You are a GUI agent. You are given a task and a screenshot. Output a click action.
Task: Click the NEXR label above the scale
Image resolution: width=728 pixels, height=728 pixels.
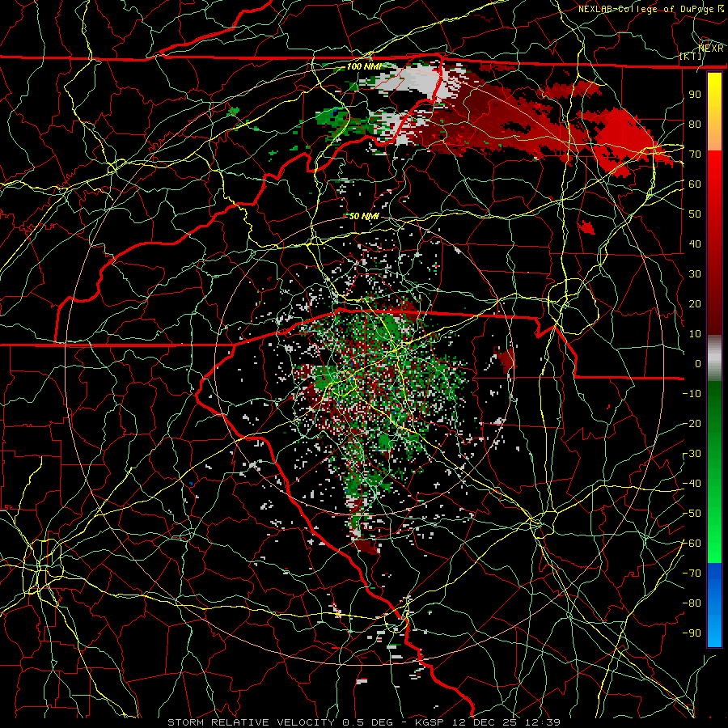click(711, 49)
